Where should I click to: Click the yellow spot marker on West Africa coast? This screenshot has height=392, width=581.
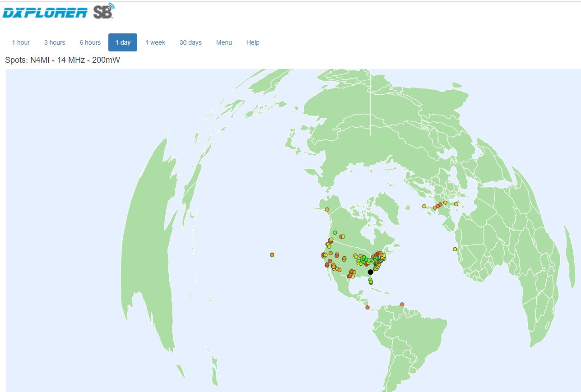click(x=455, y=249)
